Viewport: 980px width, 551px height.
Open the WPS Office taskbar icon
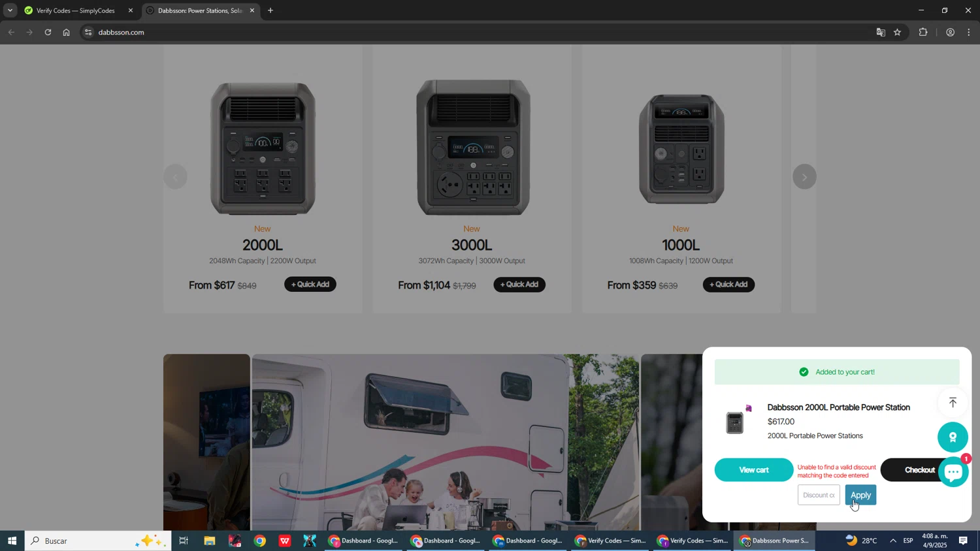click(285, 541)
